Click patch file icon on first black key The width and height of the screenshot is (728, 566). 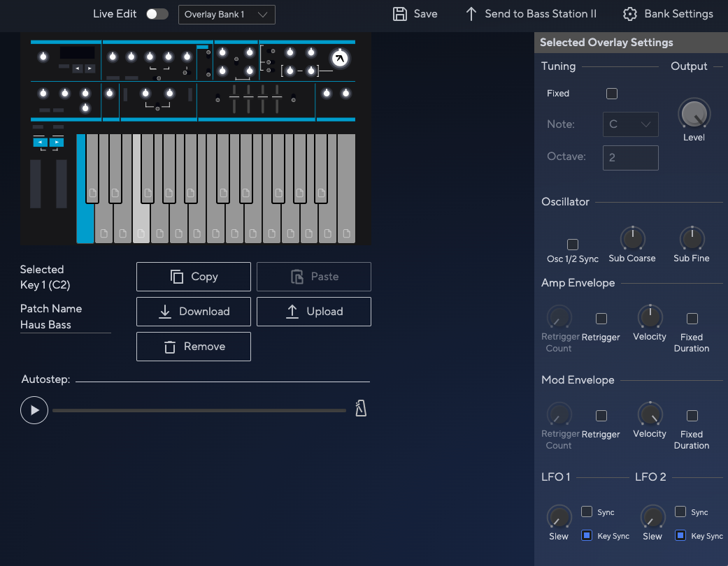tap(92, 193)
